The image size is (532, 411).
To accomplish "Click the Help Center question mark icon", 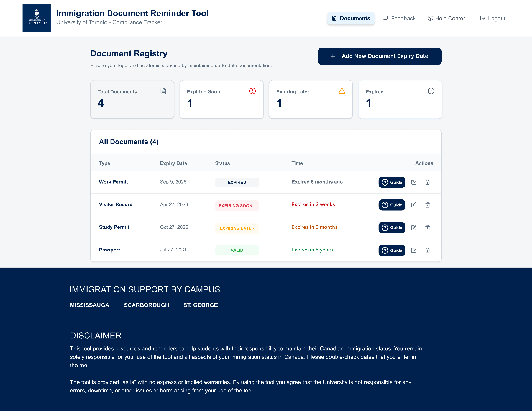I will tap(430, 18).
